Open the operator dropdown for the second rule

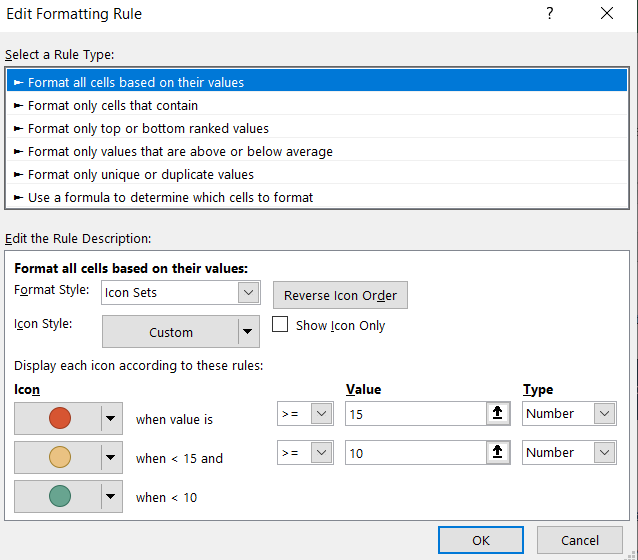pyautogui.click(x=321, y=453)
